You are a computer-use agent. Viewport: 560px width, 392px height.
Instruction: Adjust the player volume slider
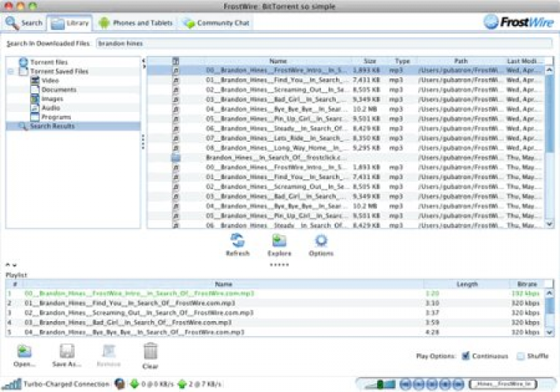(380, 384)
